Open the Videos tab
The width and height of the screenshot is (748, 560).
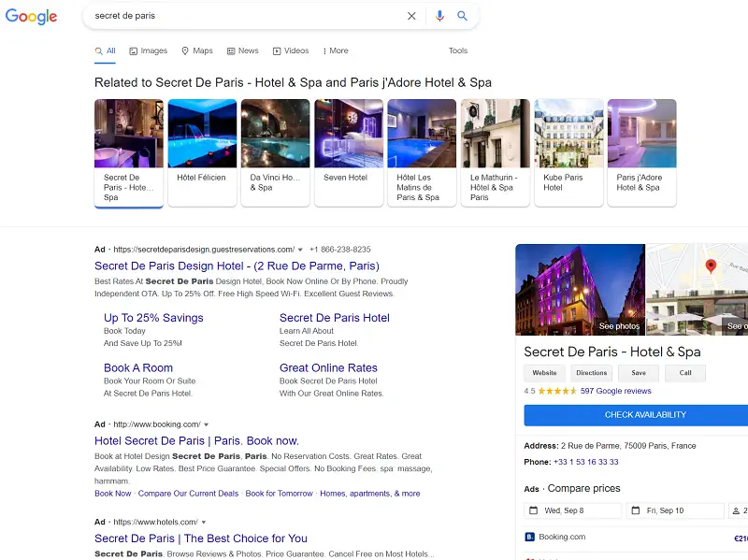pyautogui.click(x=291, y=51)
